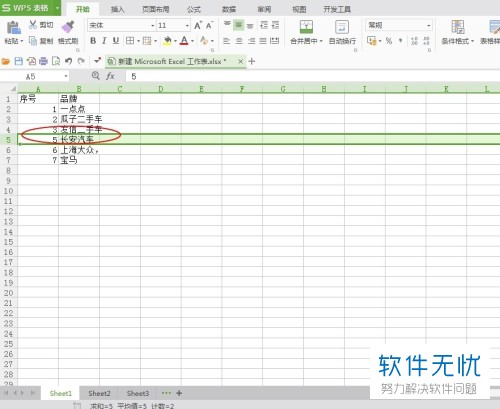
Task: Open the font color dropdown arrow
Action: tap(192, 41)
